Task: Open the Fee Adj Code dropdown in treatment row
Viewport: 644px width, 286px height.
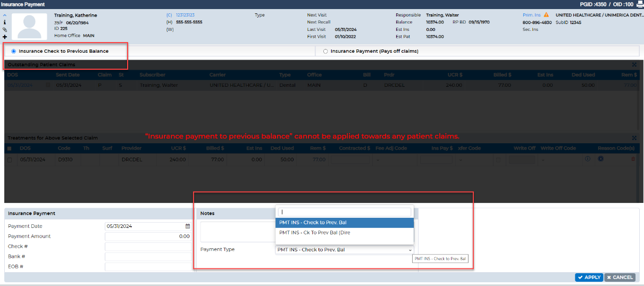Action: pyautogui.click(x=395, y=159)
